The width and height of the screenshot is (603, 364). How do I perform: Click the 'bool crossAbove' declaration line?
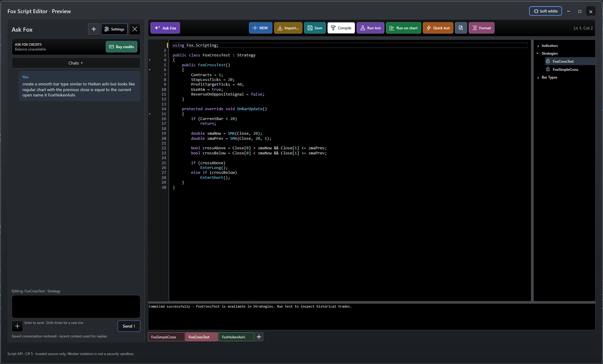259,148
